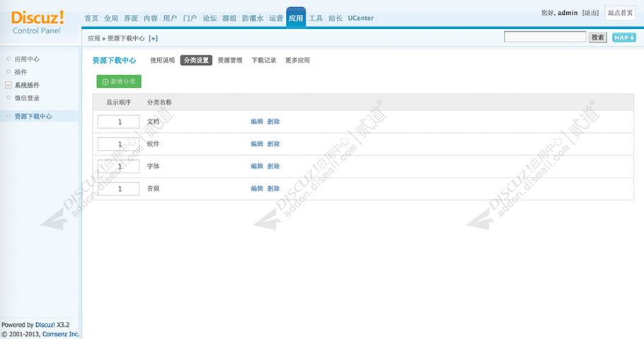Select the active 应用 top tab

296,18
